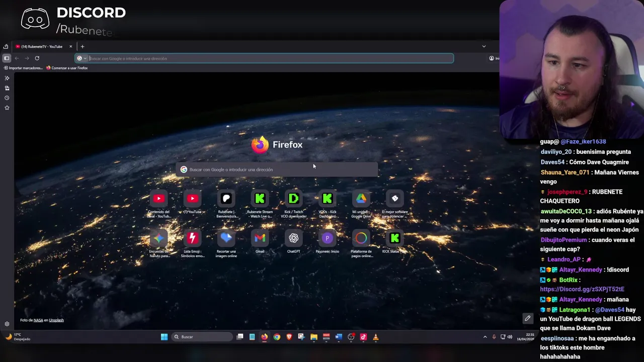Click the Windows taskbar Buscar search box
Image resolution: width=644 pixels, height=362 pixels.
(202, 337)
